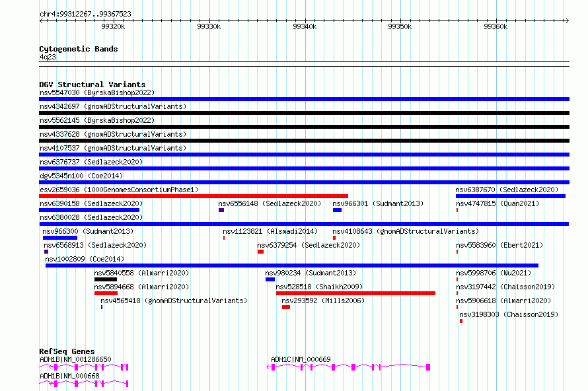The height and width of the screenshot is (391, 588).
Task: Click the black nsv5840558 variant bar
Action: [x=105, y=279]
